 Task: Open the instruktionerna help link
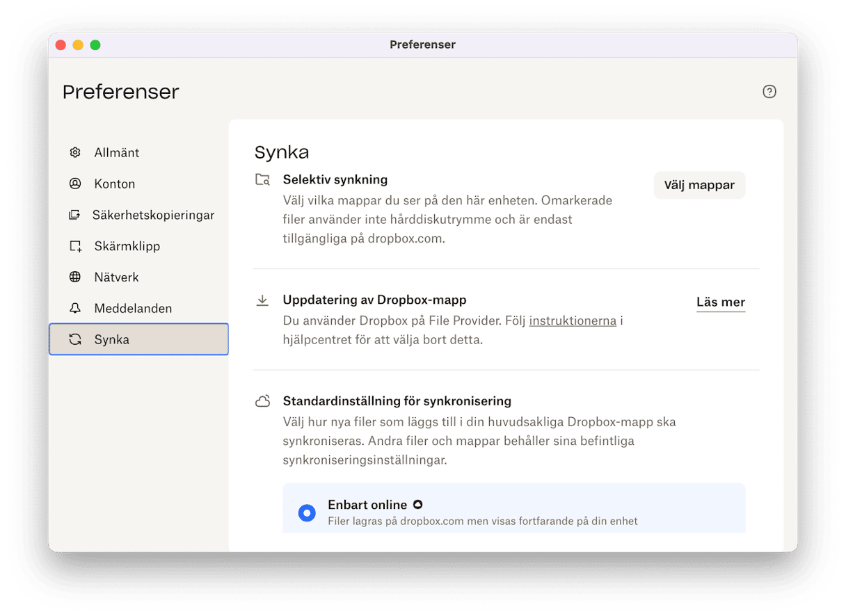573,321
